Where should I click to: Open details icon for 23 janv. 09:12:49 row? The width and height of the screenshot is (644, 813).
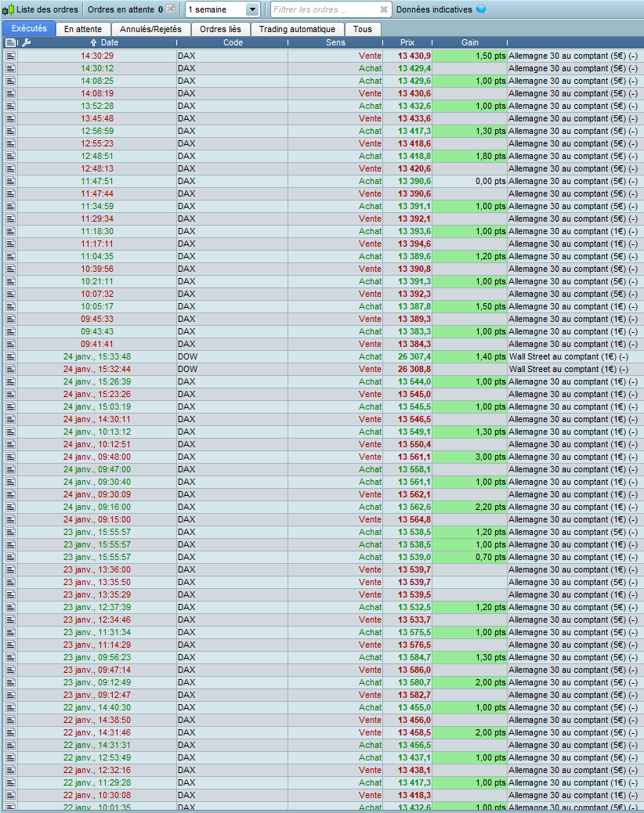pos(11,682)
